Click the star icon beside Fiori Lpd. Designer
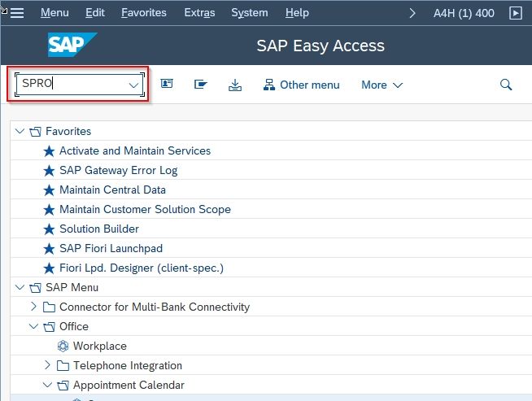 point(49,268)
